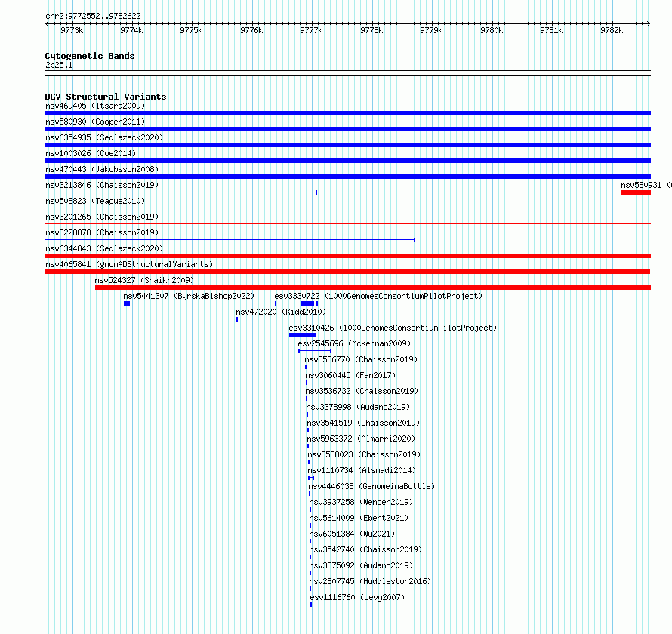Click nsv5441307 (ByrskaBishop2022) label

[189, 296]
